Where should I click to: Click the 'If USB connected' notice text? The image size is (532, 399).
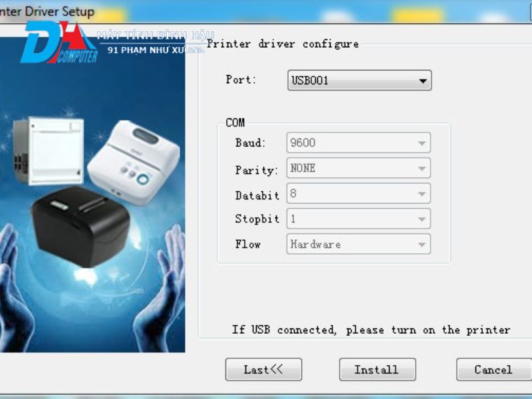[371, 330]
